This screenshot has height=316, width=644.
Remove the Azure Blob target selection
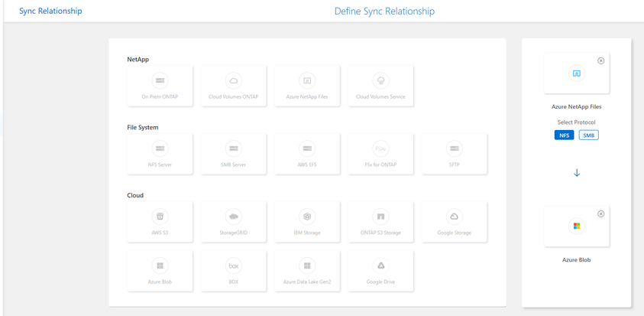601,214
